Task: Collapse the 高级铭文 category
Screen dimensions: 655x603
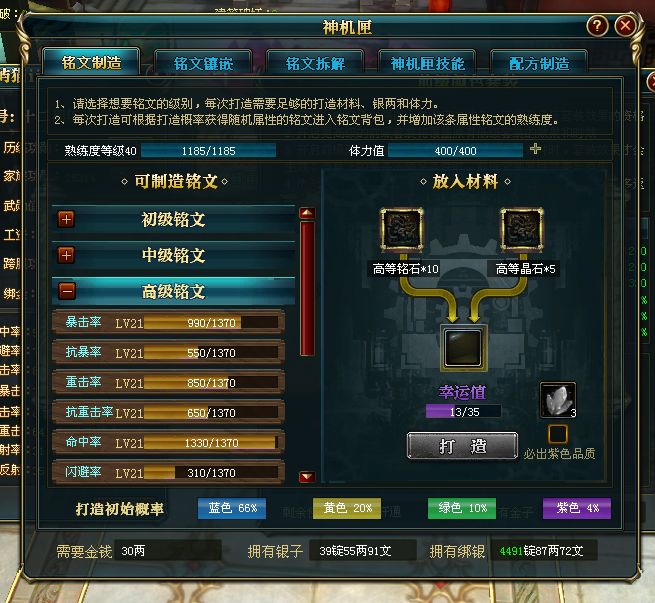Action: 67,291
